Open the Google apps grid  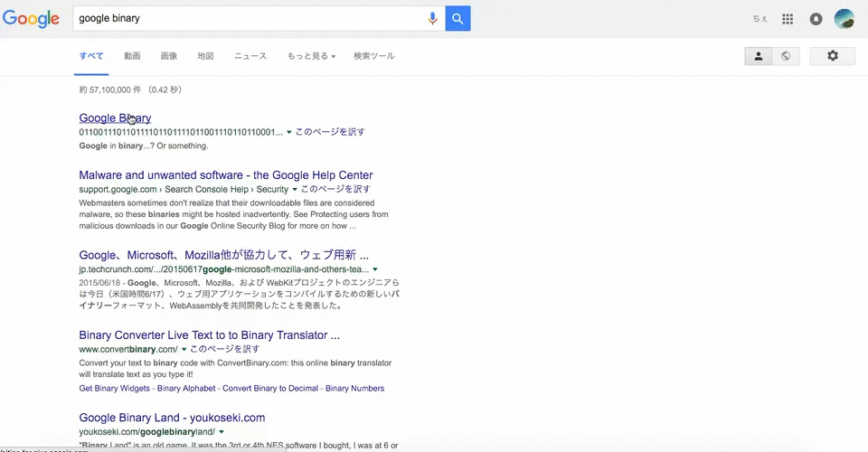point(788,19)
